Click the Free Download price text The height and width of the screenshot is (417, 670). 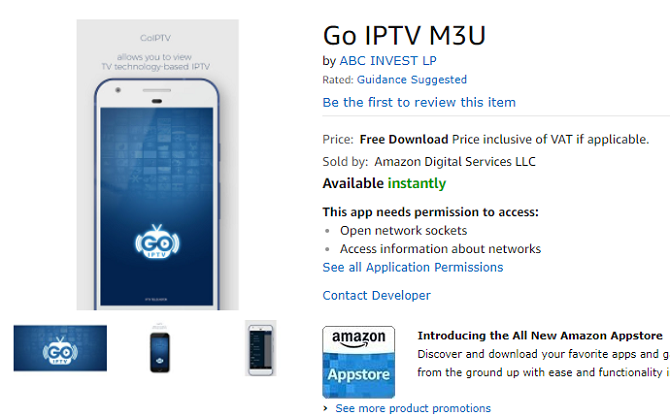click(404, 139)
